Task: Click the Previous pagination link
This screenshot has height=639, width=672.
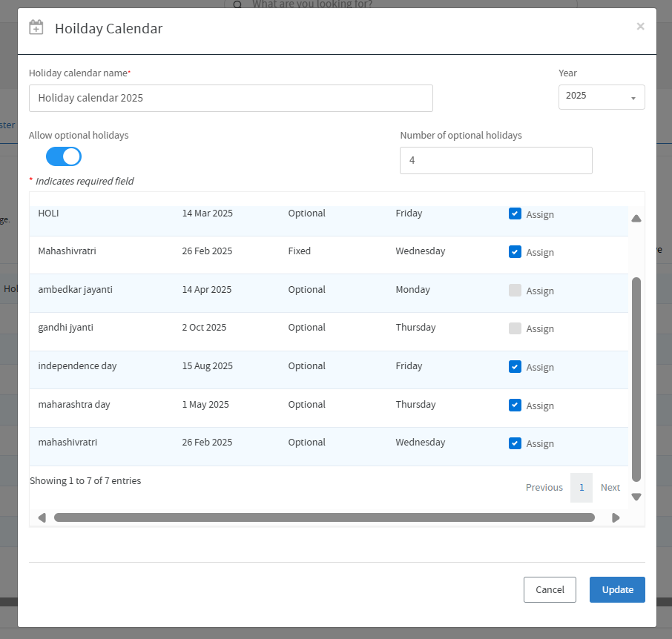Action: tap(544, 488)
